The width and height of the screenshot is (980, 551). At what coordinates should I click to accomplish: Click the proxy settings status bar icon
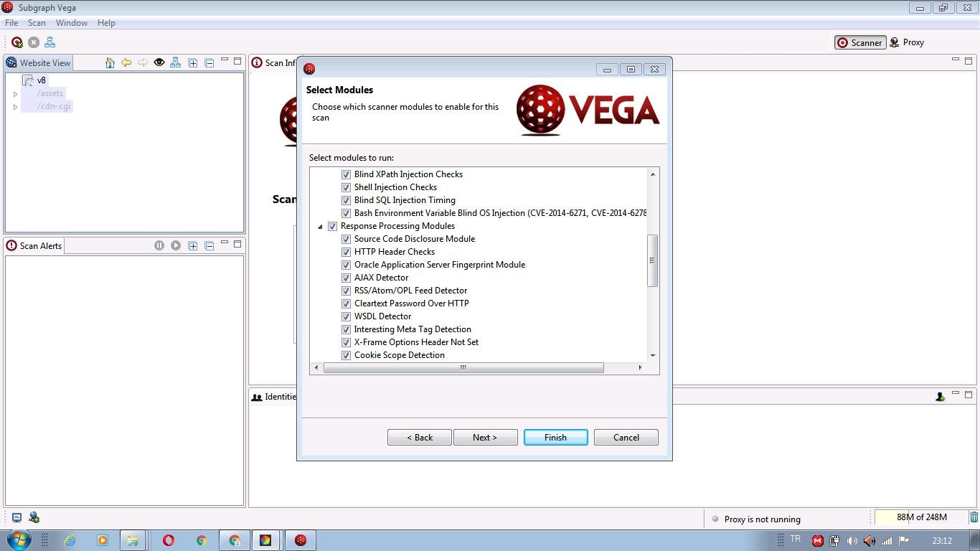[34, 517]
